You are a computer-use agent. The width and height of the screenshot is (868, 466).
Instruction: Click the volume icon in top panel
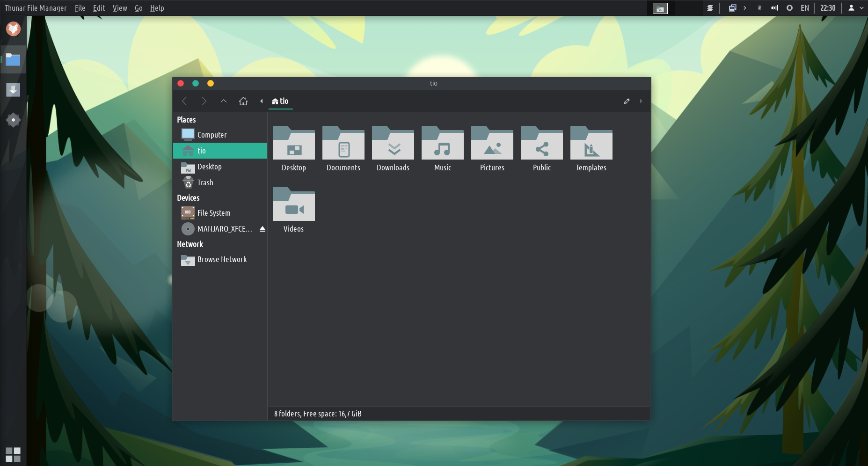pos(774,8)
